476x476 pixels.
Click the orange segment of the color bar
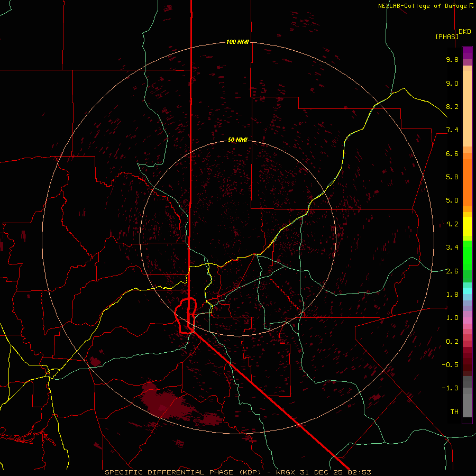click(x=467, y=182)
